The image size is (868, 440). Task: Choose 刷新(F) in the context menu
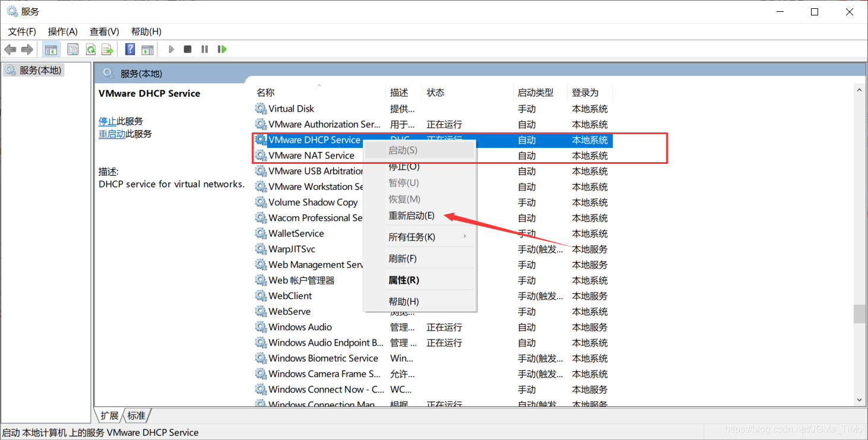click(420, 258)
